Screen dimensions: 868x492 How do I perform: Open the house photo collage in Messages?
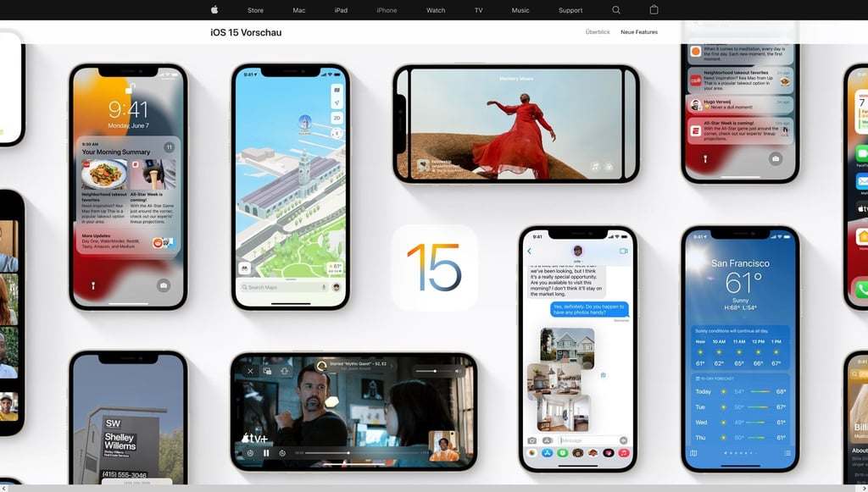(x=561, y=379)
